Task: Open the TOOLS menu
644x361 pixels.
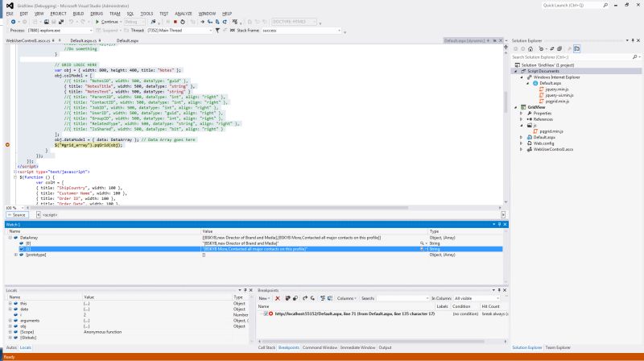Action: [147, 14]
